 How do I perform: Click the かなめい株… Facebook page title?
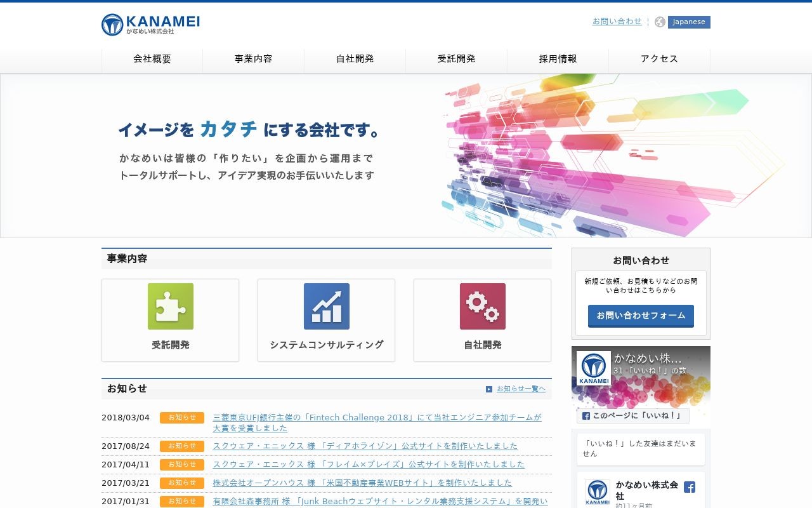(x=648, y=358)
